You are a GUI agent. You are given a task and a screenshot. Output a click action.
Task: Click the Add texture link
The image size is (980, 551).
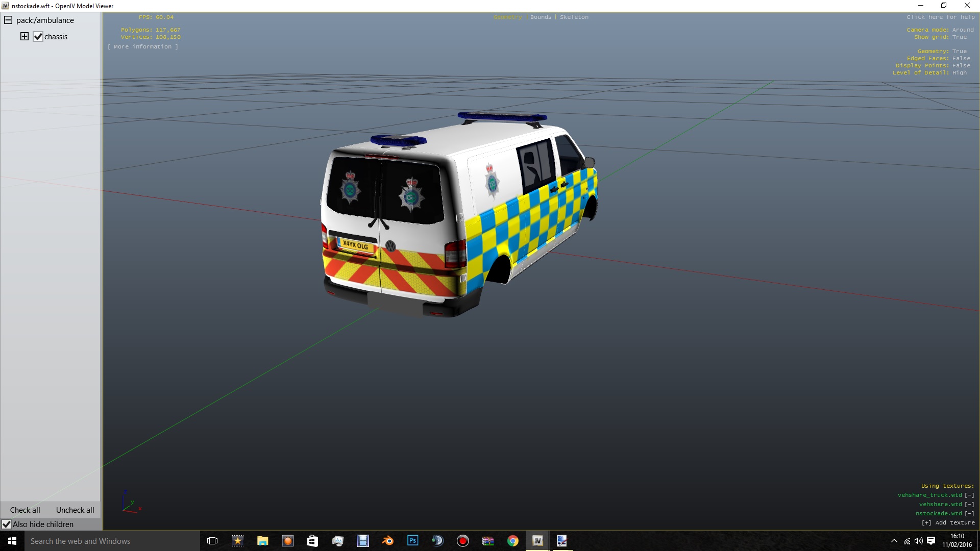click(948, 522)
